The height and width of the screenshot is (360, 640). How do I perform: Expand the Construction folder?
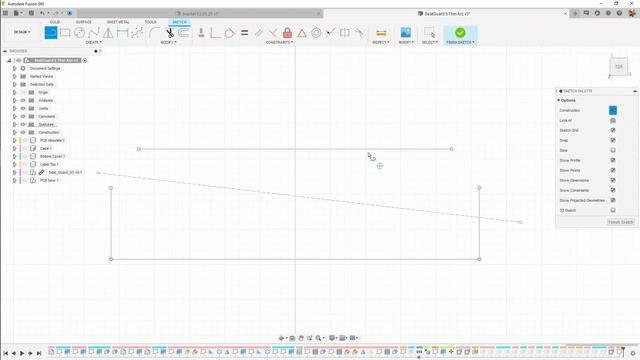click(x=15, y=132)
